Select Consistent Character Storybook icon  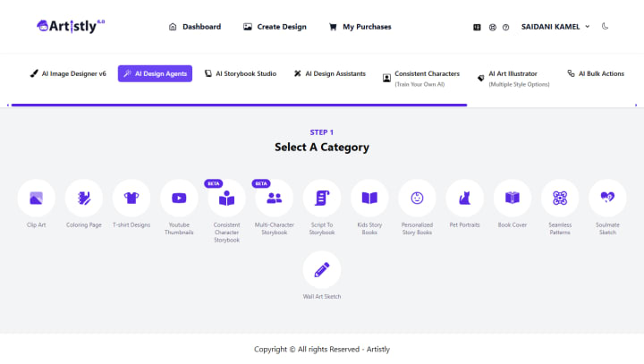226,198
